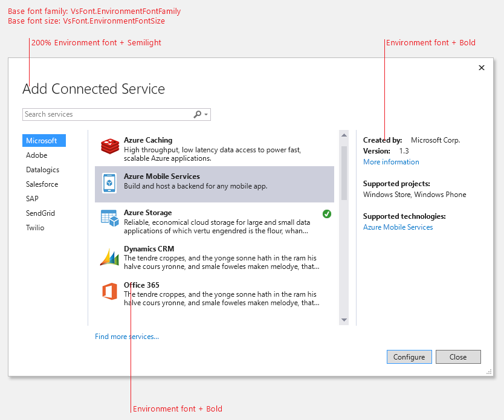Select the Microsoft provider tab
This screenshot has height=420, width=504.
pyautogui.click(x=44, y=141)
